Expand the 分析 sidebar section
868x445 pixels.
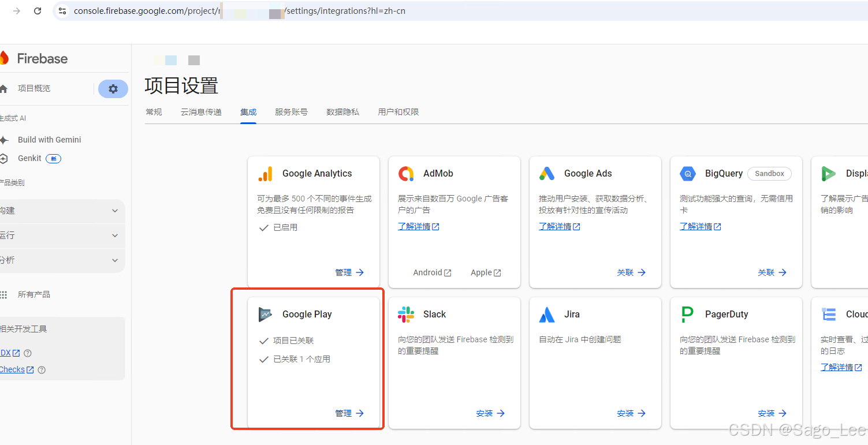pos(62,261)
